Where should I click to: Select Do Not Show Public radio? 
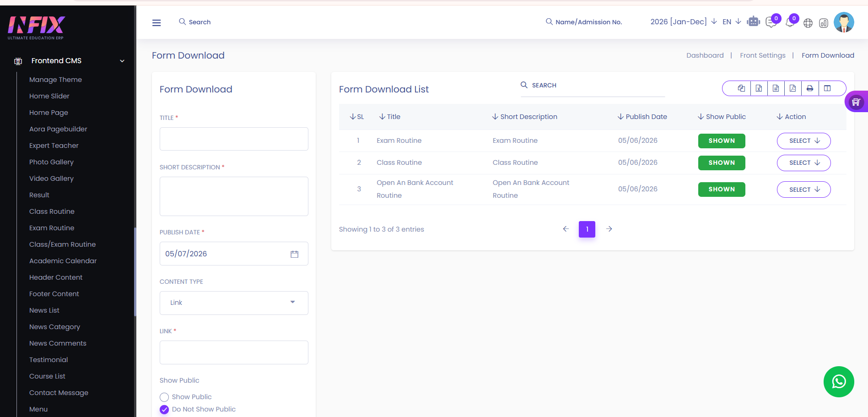coord(164,410)
